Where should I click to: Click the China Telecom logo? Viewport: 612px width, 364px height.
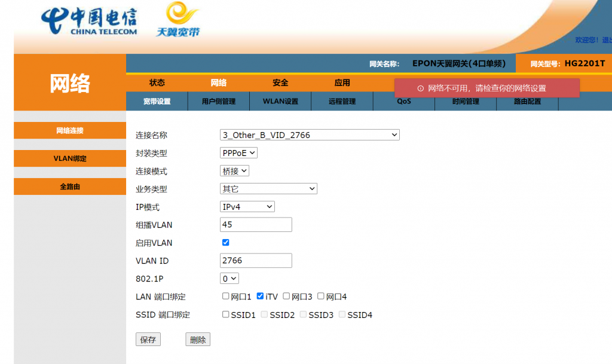point(89,22)
